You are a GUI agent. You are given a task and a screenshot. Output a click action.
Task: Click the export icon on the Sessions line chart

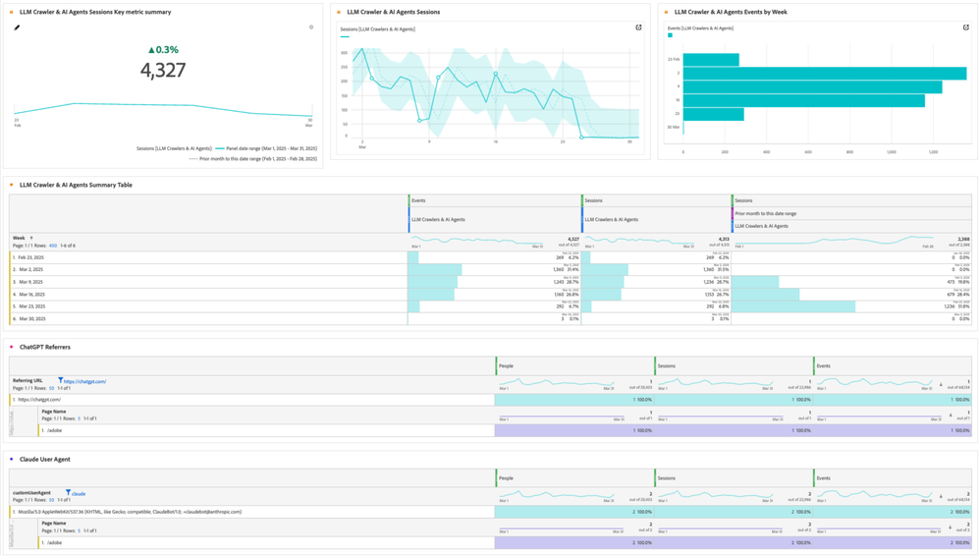pos(638,28)
